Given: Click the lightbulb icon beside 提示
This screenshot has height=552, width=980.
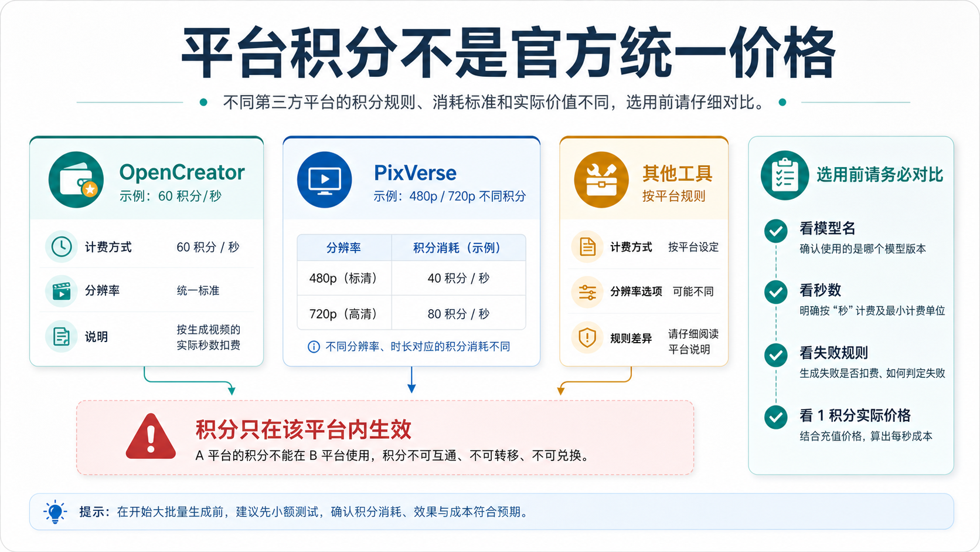Looking at the screenshot, I should (55, 512).
